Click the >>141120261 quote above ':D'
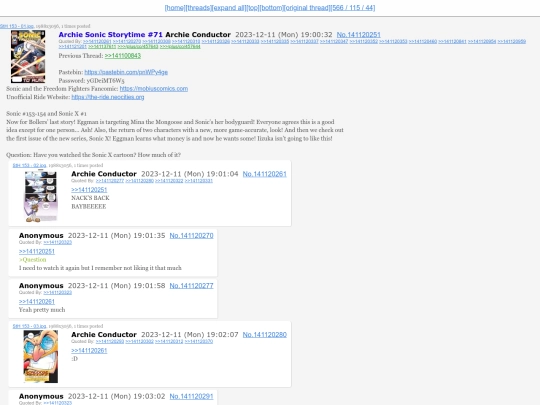 (89, 351)
